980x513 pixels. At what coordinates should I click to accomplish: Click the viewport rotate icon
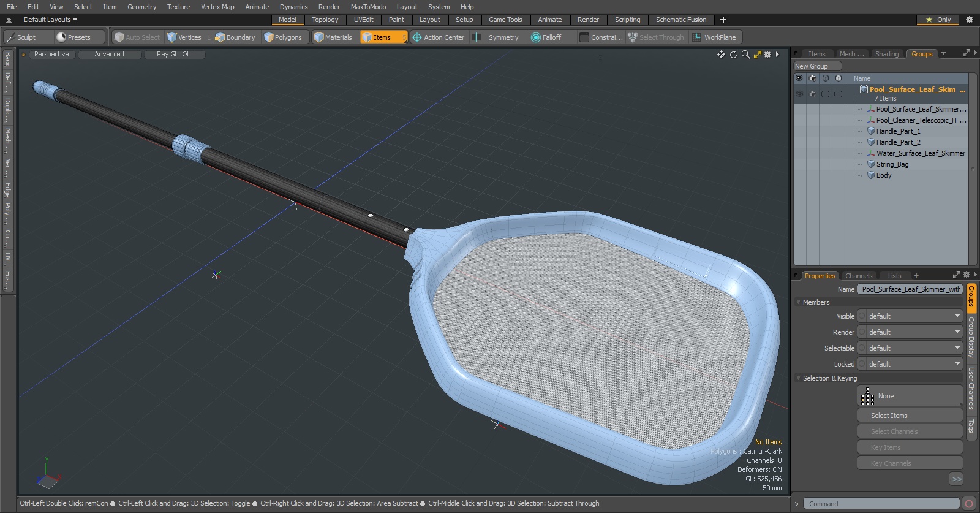[733, 55]
